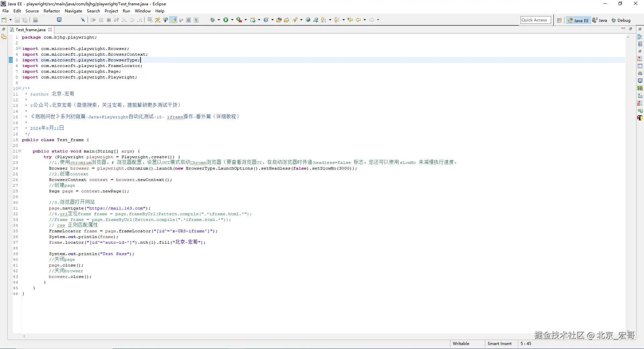Click the Open Type icon
This screenshot has width=644, height=349.
pos(279,20)
